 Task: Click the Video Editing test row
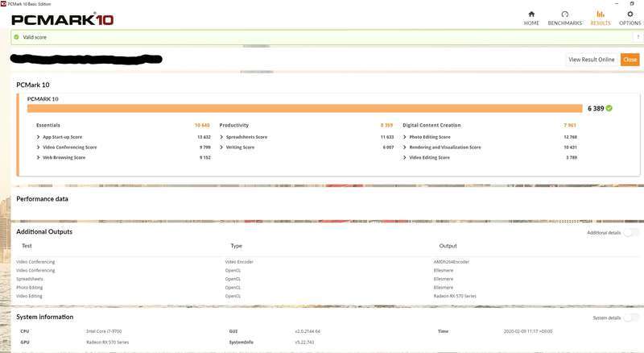click(x=29, y=296)
